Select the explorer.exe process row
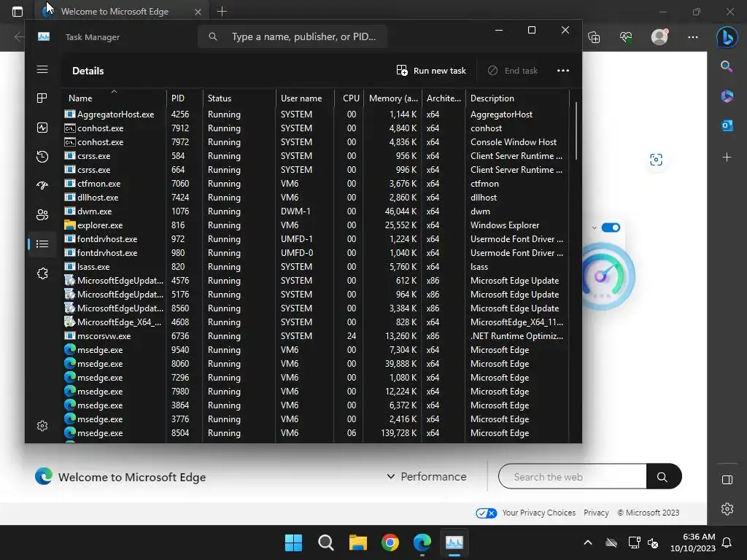 pos(315,225)
